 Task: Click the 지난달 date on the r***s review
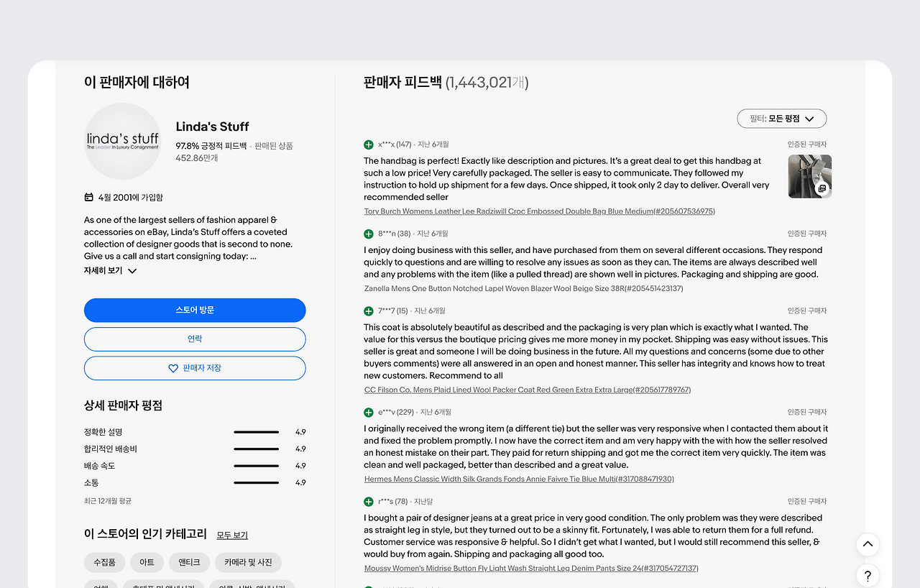[424, 501]
